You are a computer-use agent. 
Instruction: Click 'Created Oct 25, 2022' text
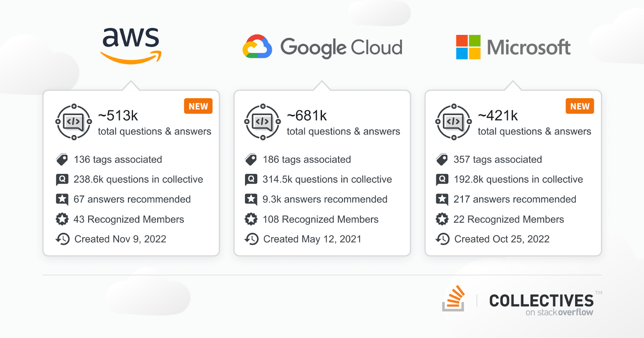(x=502, y=239)
